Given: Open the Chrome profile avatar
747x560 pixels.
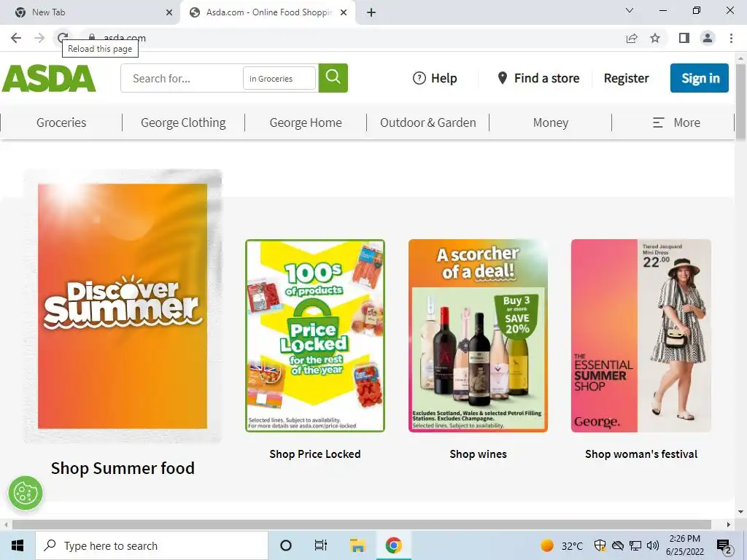Looking at the screenshot, I should pos(708,38).
